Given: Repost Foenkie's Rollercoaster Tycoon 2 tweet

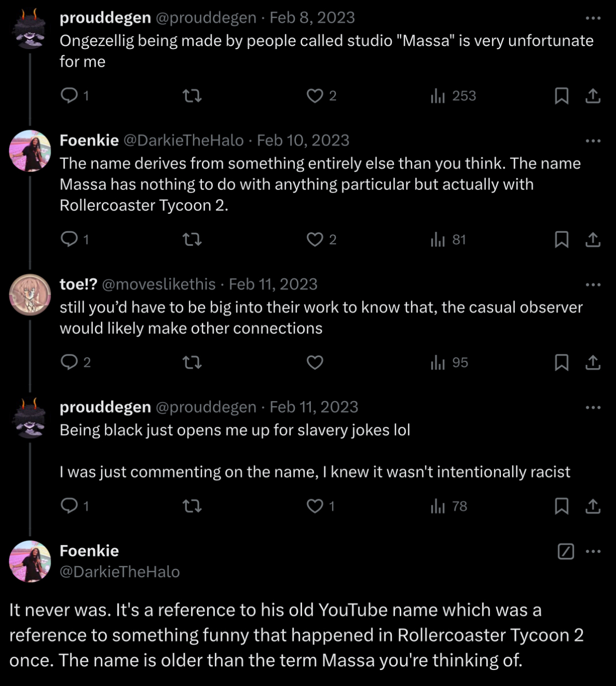Looking at the screenshot, I should 192,240.
